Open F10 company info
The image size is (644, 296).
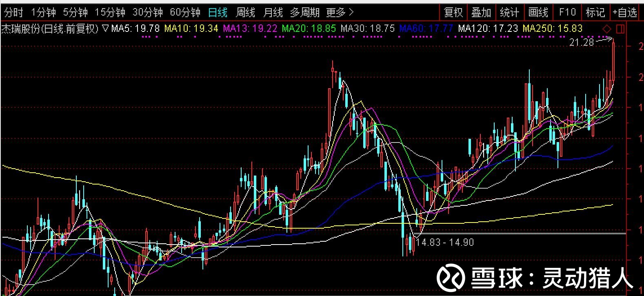[x=567, y=13]
